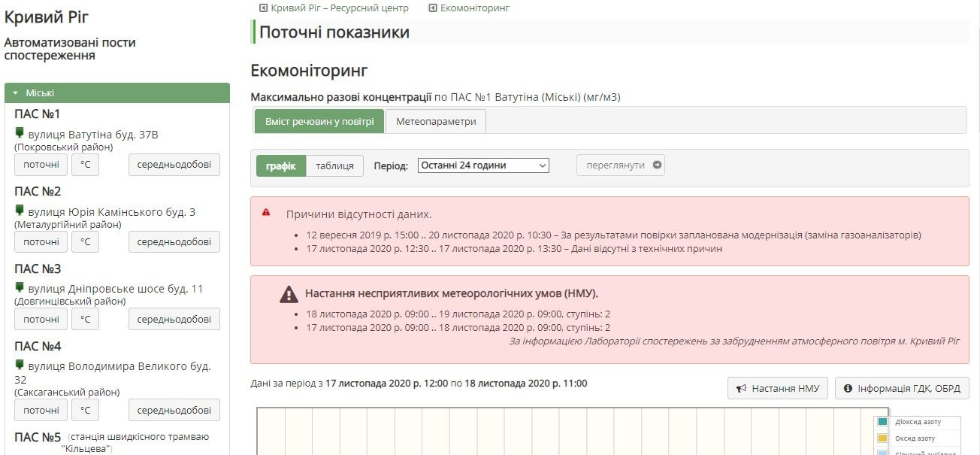Toggle графік view for the data display
This screenshot has height=455, width=980.
point(280,166)
